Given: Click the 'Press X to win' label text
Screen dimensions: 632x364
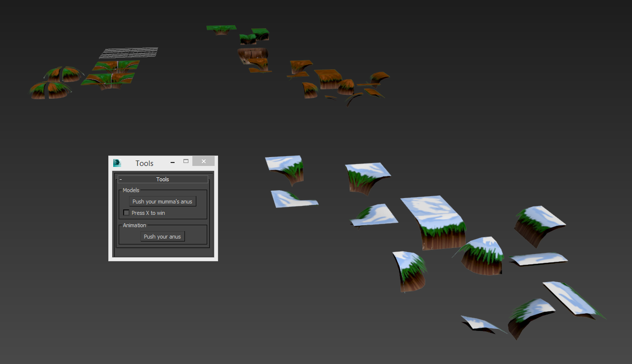Looking at the screenshot, I should coord(148,213).
